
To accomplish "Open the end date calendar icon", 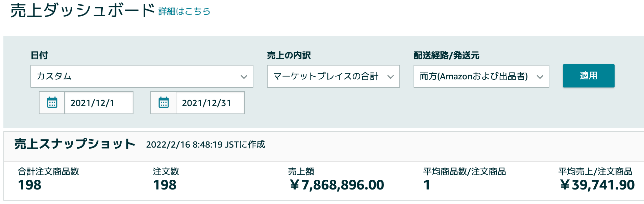I will pyautogui.click(x=164, y=103).
